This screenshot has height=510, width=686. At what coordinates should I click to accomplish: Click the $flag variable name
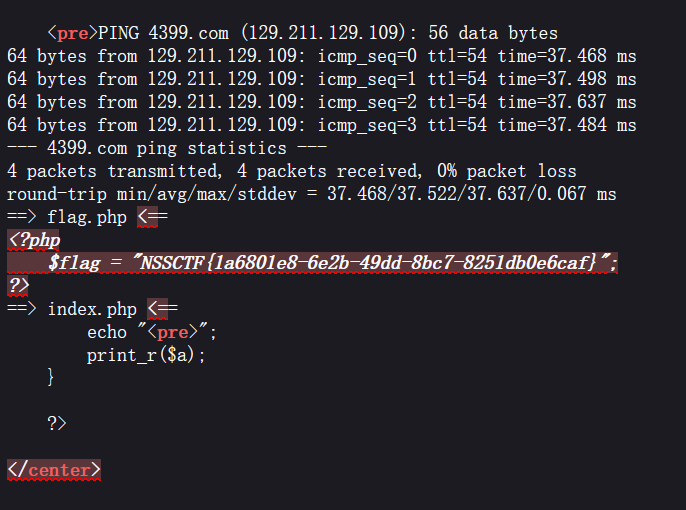pyautogui.click(x=71, y=263)
